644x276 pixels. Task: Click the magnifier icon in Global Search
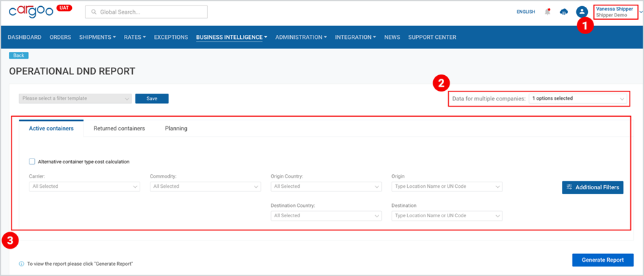(94, 12)
